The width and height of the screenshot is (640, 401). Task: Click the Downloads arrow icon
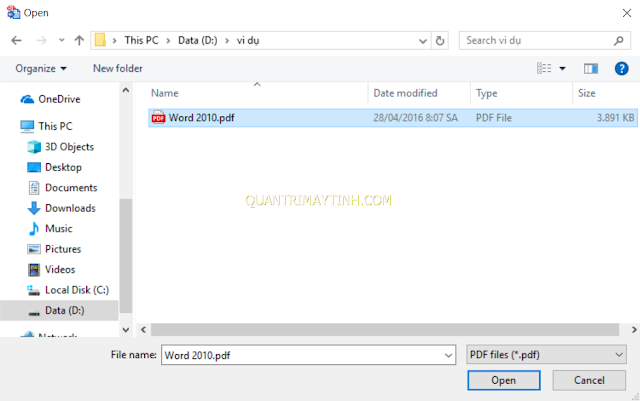34,208
